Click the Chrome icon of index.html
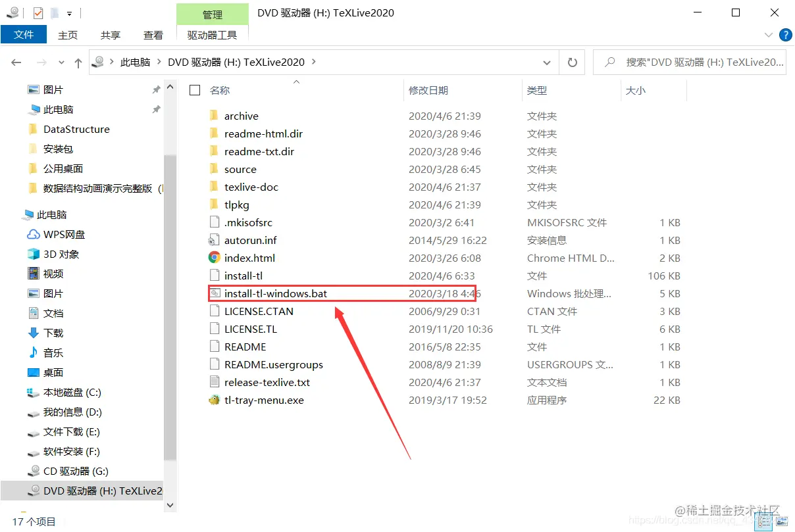 (x=214, y=258)
